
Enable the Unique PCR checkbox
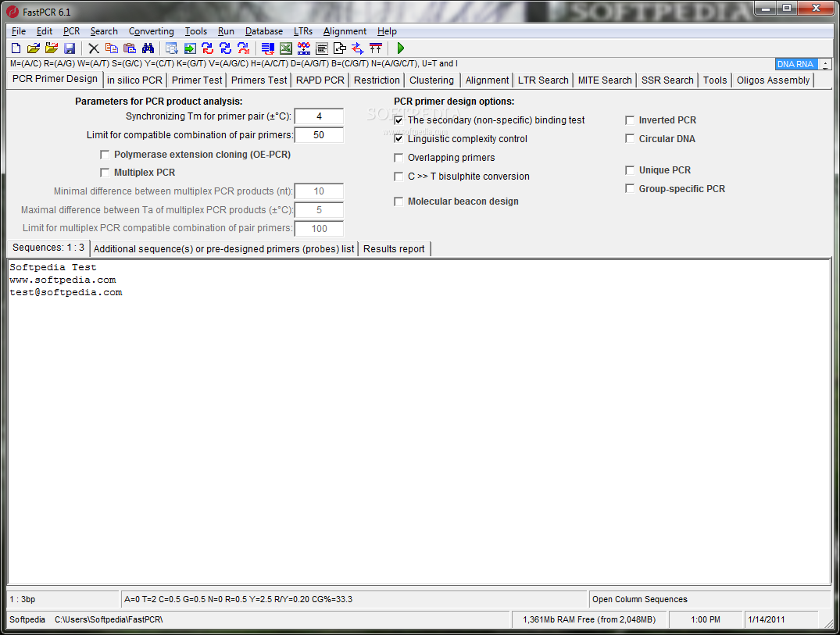click(630, 170)
